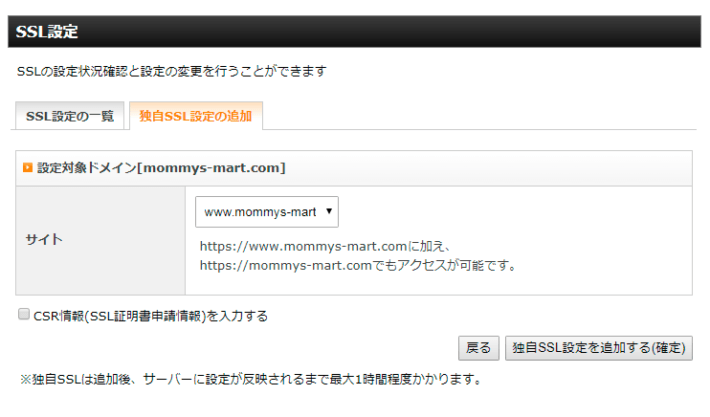Click the orange arrow icon beside 設定対象ドメイン
Image resolution: width=710 pixels, height=417 pixels.
(28, 168)
